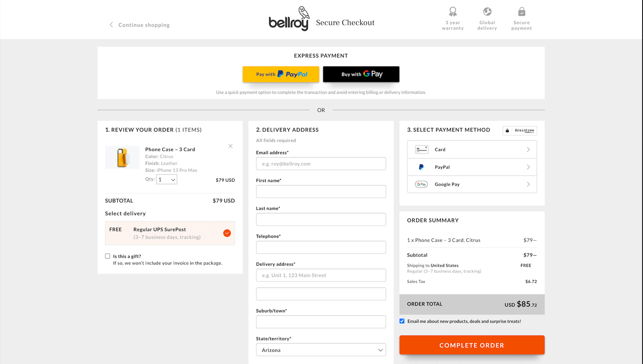Click the Secure payment lock icon

coord(521,12)
